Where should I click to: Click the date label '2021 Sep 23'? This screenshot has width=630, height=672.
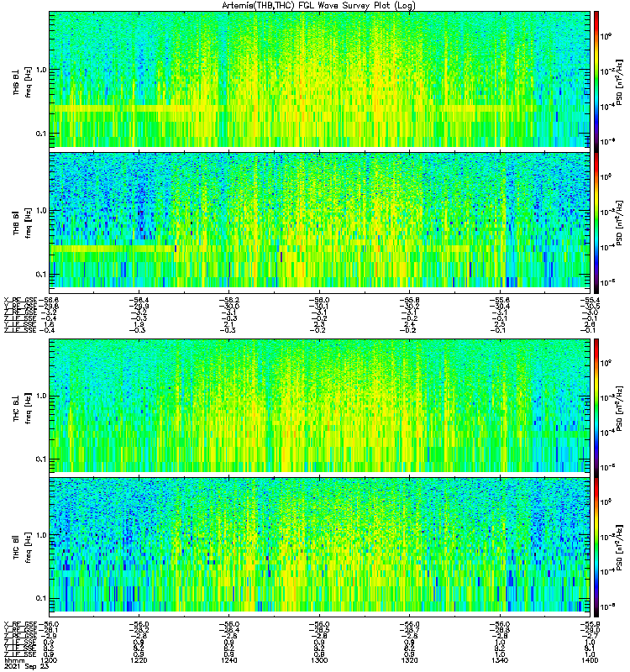coord(26,667)
